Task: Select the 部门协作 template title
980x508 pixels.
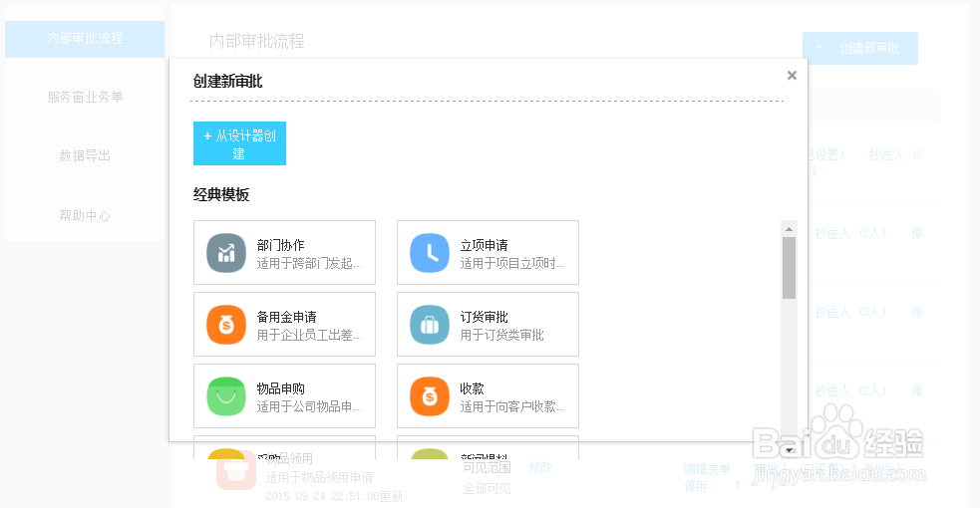Action: pos(280,245)
